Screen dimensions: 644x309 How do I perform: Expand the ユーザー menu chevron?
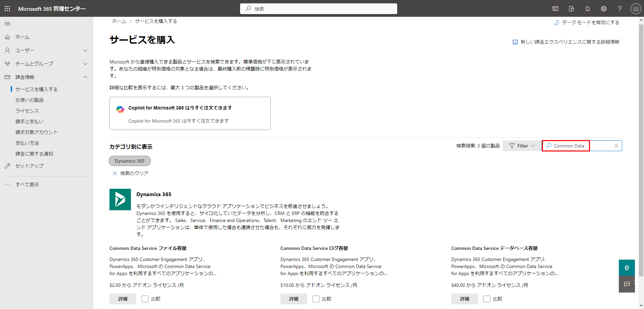(85, 50)
